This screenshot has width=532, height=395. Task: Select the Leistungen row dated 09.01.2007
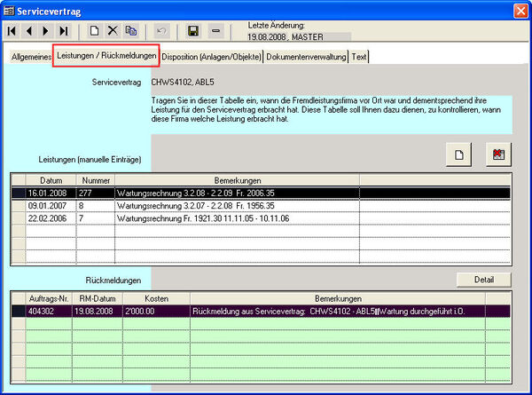pyautogui.click(x=43, y=205)
